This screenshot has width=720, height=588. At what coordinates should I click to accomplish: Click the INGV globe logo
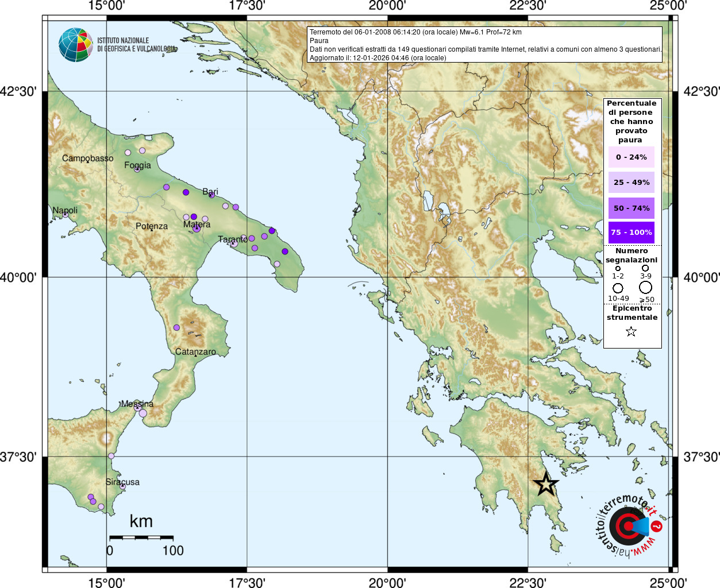point(76,45)
